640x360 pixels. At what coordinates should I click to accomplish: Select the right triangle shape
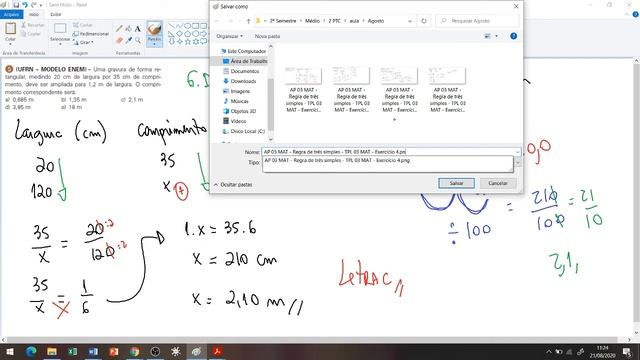(171, 33)
